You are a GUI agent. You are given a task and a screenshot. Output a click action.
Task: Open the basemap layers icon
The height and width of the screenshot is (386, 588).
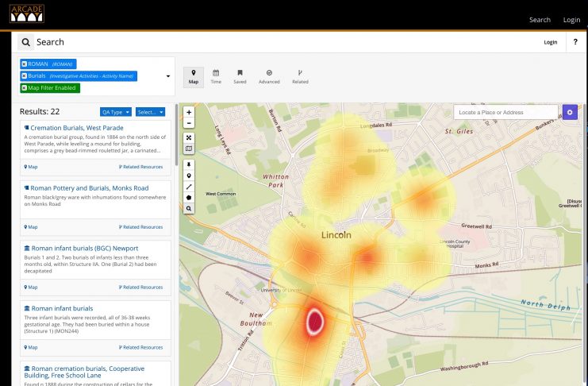click(x=189, y=149)
